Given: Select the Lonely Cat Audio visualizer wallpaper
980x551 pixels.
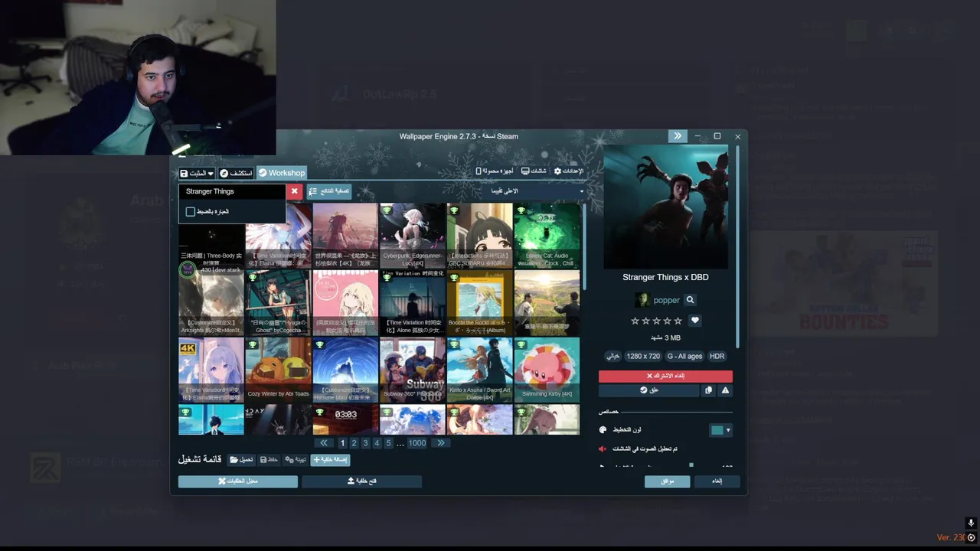Looking at the screenshot, I should [x=547, y=236].
